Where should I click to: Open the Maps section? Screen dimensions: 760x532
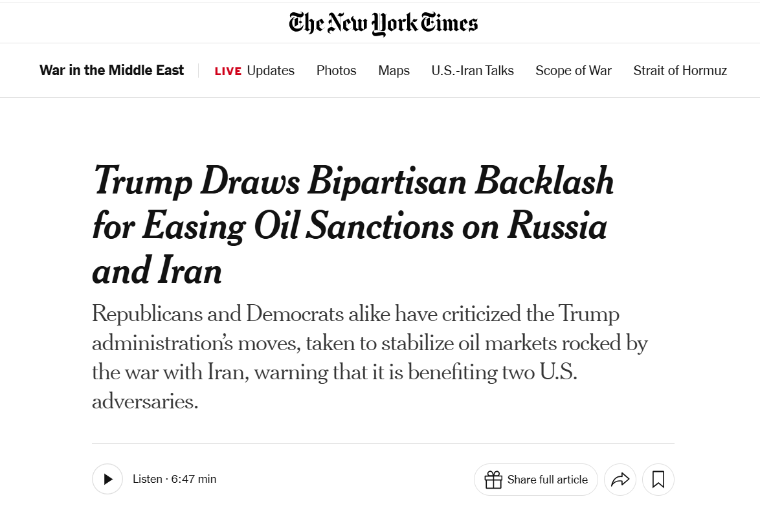tap(394, 71)
